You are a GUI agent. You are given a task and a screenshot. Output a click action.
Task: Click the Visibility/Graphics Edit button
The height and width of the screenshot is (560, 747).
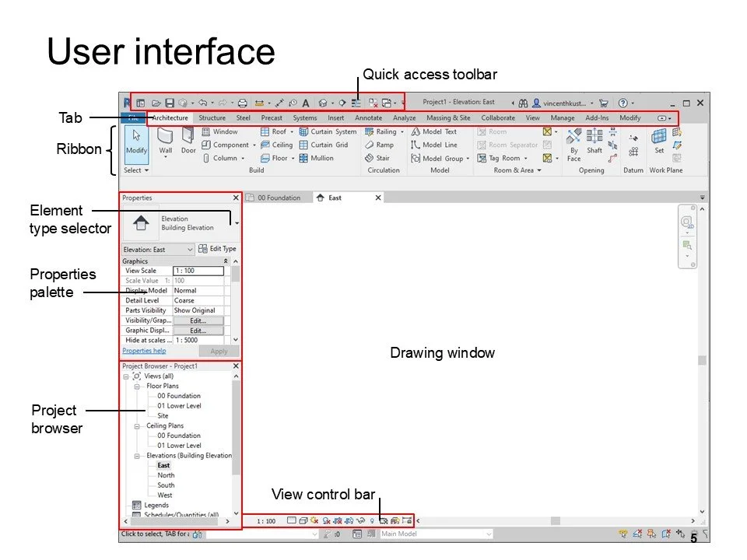198,321
